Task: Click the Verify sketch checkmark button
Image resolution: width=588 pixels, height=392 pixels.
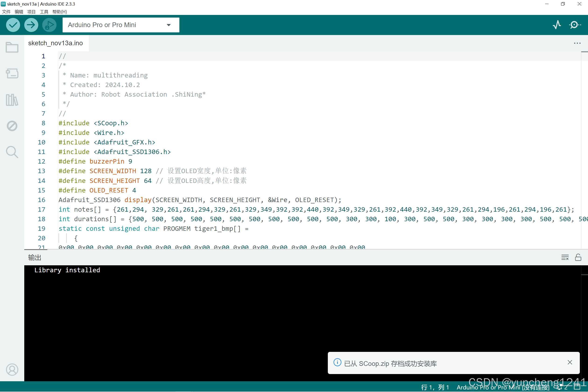Action: 13,25
